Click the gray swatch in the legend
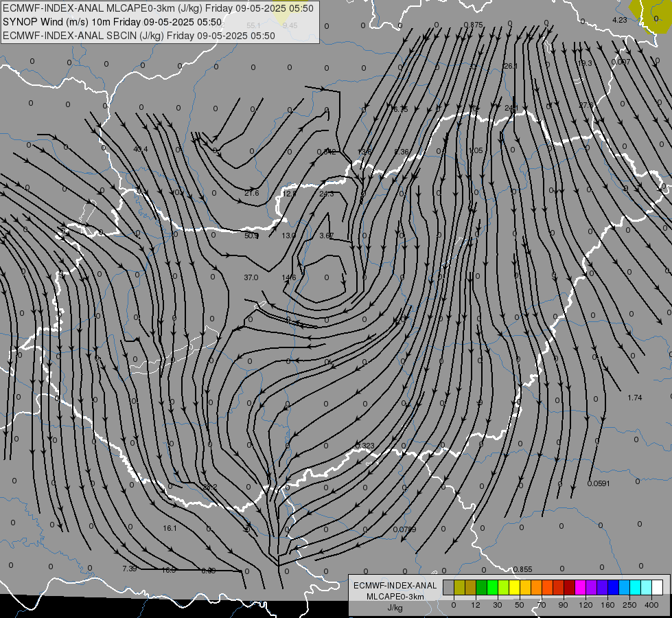The width and height of the screenshot is (672, 618). pos(449,587)
